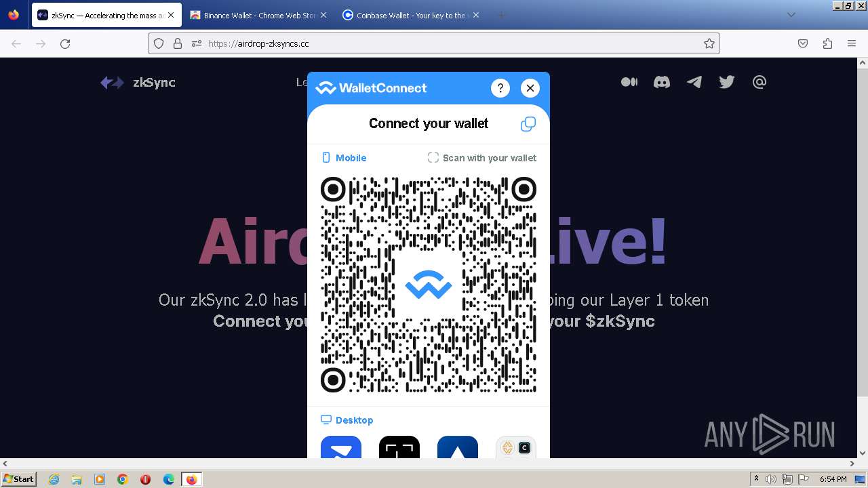
Task: Switch to the Mobile connection option
Action: (x=344, y=158)
